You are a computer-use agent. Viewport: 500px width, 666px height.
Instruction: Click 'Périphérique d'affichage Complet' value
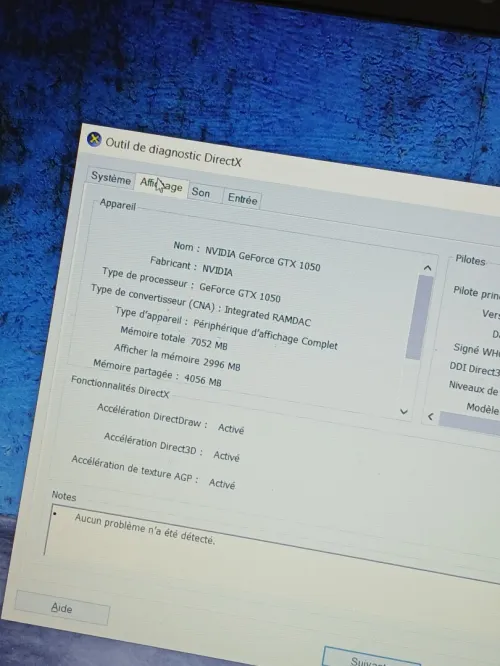[x=266, y=334]
